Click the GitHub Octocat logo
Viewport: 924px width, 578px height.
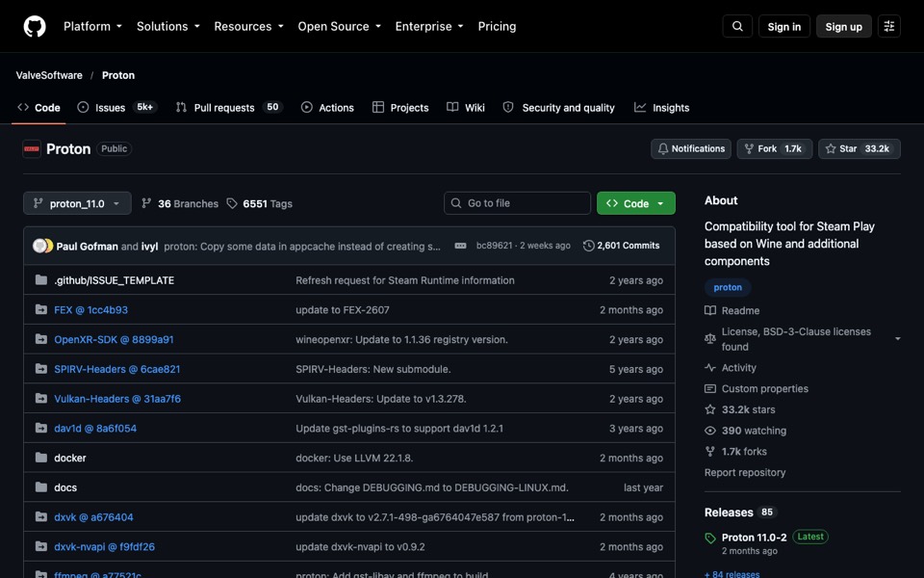tap(35, 27)
